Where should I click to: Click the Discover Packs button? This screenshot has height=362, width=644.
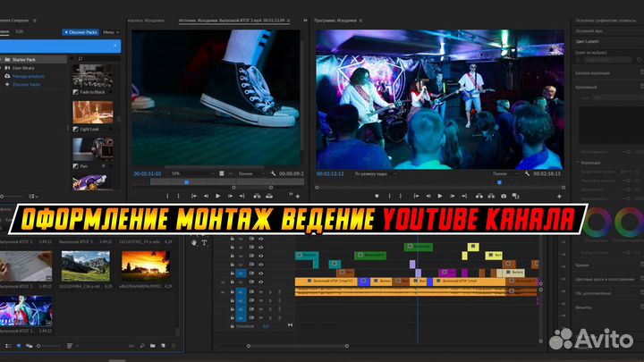(x=80, y=31)
